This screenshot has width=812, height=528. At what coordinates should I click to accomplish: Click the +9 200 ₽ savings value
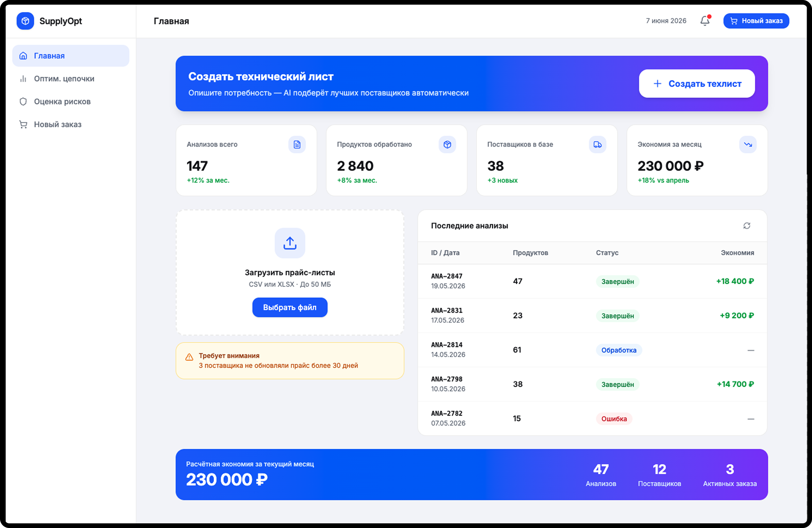pyautogui.click(x=737, y=315)
